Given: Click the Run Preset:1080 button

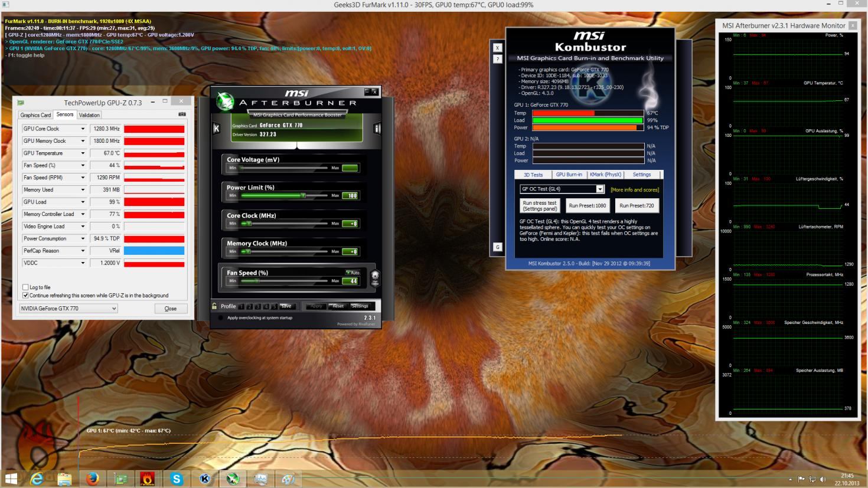Looking at the screenshot, I should pyautogui.click(x=588, y=205).
